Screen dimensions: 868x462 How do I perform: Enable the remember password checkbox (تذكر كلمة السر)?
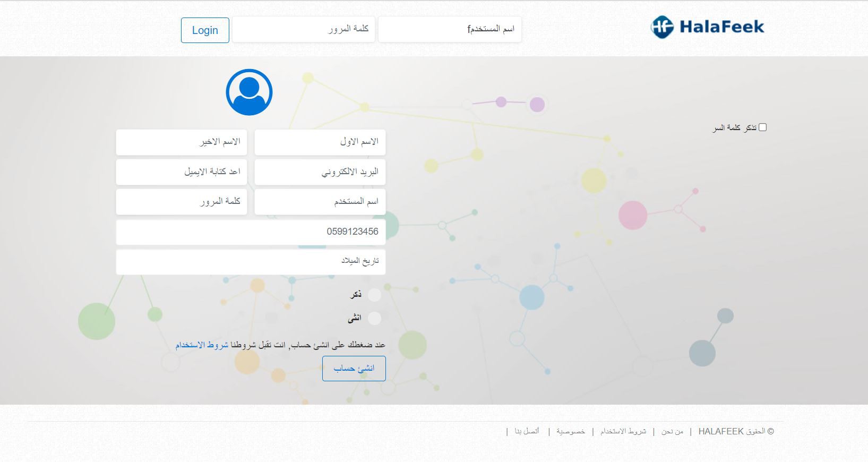[x=762, y=127]
